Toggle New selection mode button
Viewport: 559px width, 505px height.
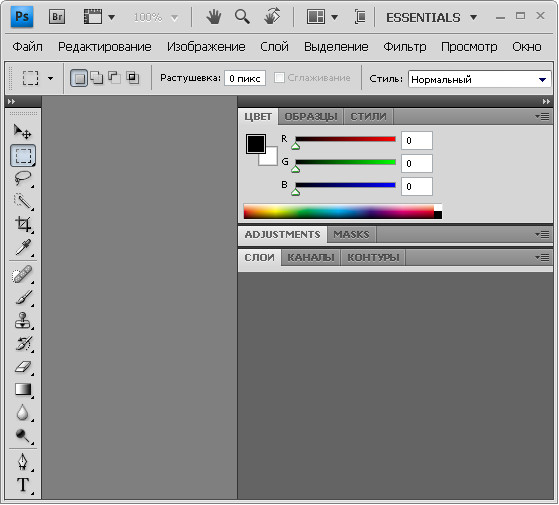[79, 78]
